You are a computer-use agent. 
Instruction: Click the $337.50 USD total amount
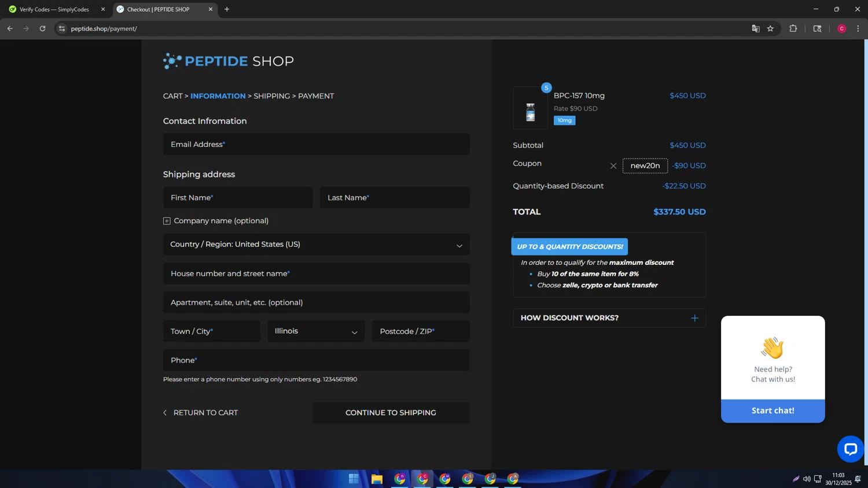click(679, 212)
